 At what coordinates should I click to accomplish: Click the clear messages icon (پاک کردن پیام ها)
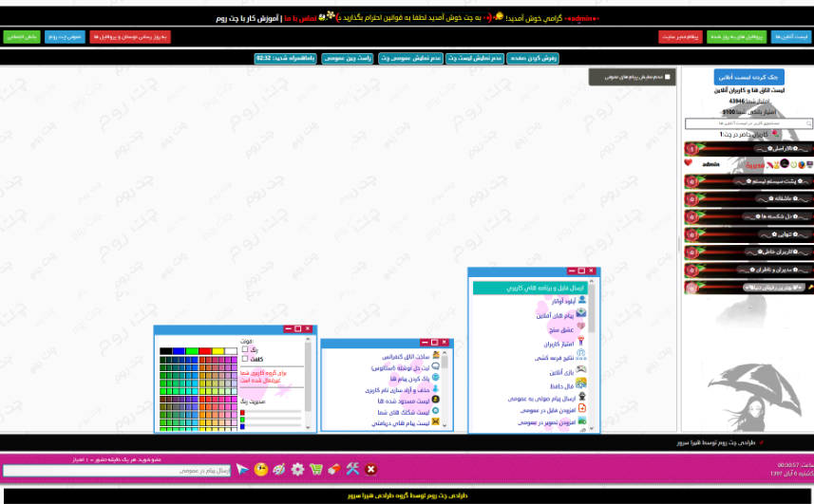436,378
